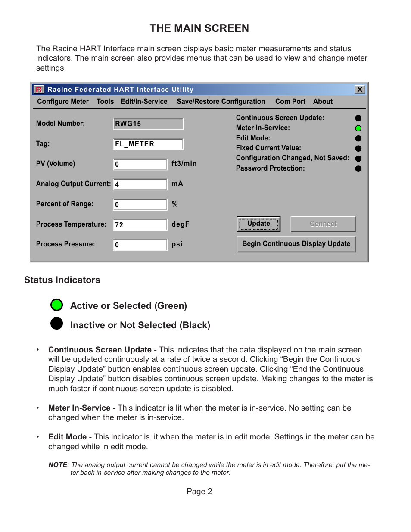Click the 'Fixed Current Value:' label
The height and width of the screenshot is (532, 411).
(x=268, y=148)
